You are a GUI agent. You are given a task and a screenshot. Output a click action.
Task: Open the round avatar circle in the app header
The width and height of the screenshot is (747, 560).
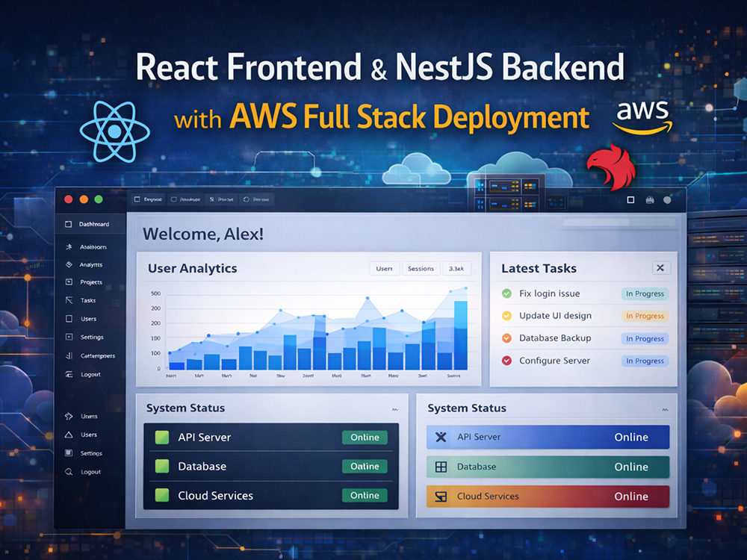click(x=667, y=200)
